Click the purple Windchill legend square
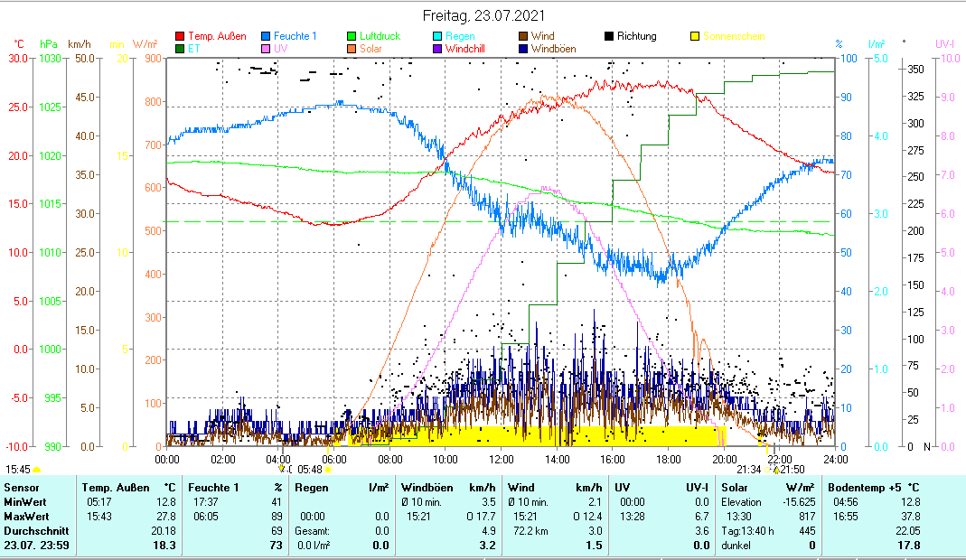Image resolution: width=966 pixels, height=560 pixels. pyautogui.click(x=438, y=49)
